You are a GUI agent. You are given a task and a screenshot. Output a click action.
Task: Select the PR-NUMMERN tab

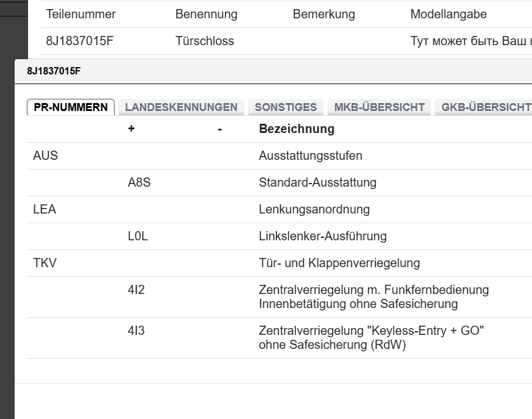click(71, 107)
